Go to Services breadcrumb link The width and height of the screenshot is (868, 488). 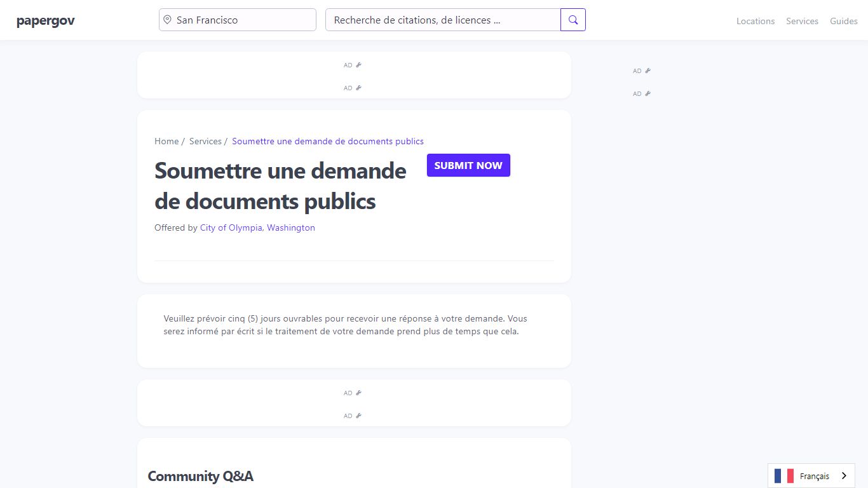(205, 141)
